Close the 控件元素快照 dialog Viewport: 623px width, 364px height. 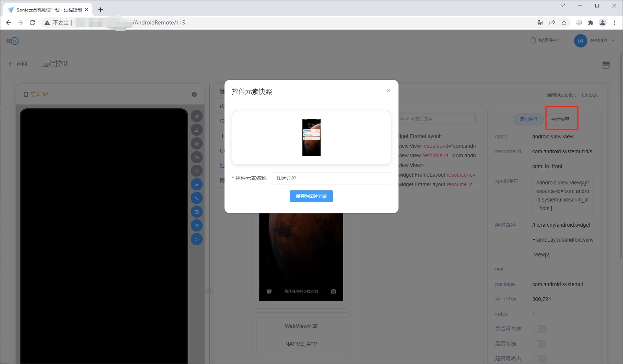coord(388,91)
